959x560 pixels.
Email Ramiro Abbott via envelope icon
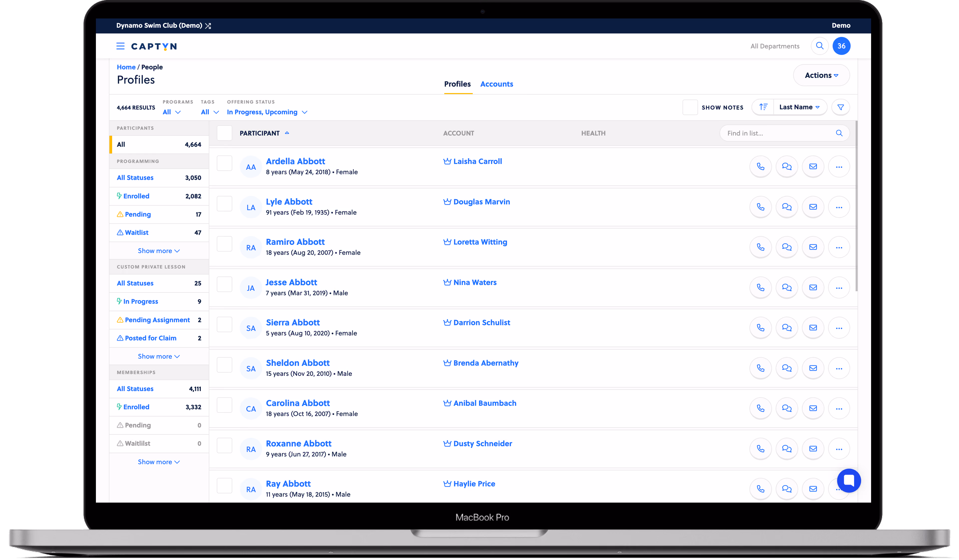pyautogui.click(x=812, y=247)
